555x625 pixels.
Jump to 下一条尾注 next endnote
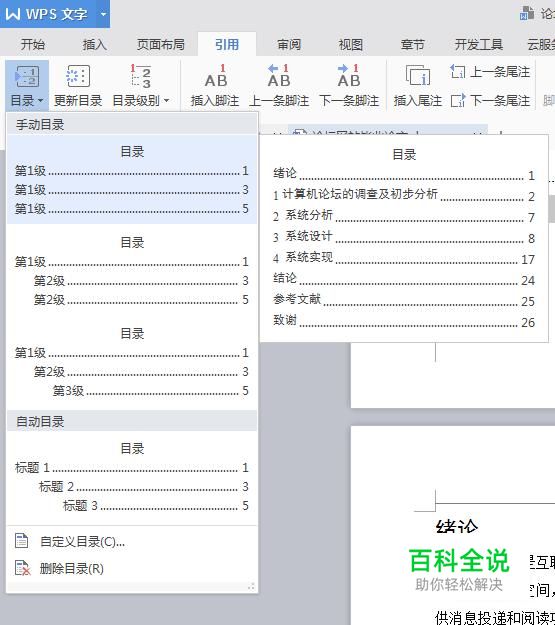click(490, 100)
